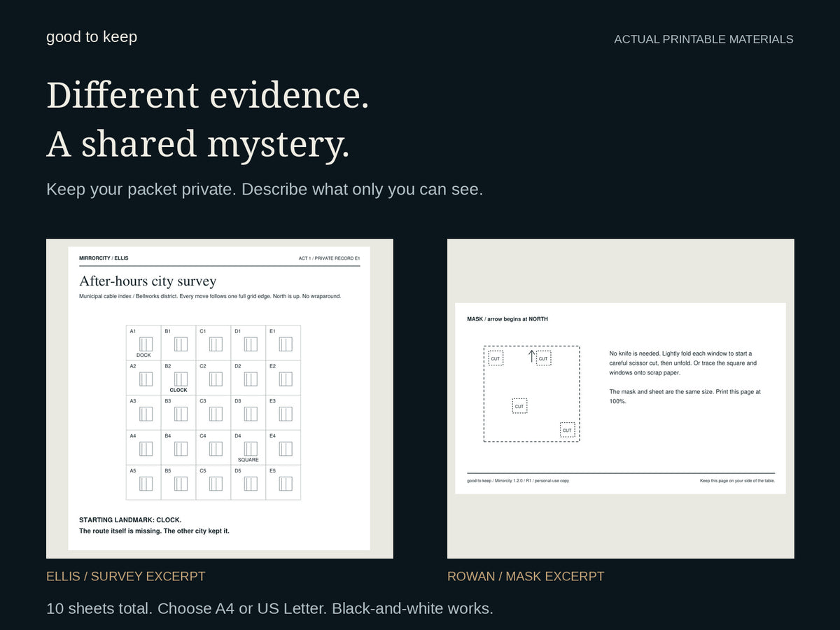The height and width of the screenshot is (630, 840).
Task: Click the CUT window in mask's bottom-right corner
Action: coord(567,430)
